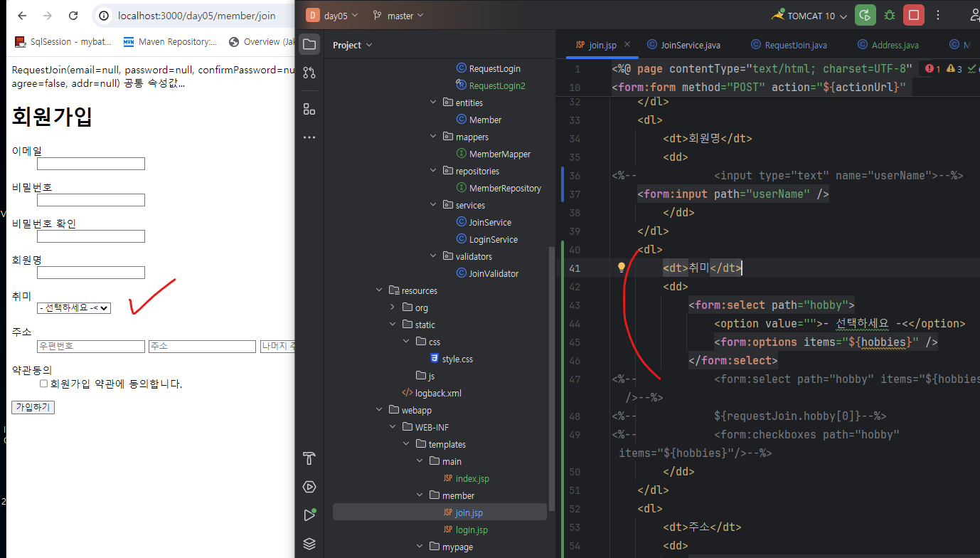The width and height of the screenshot is (980, 558).
Task: Open the master branch dropdown
Action: (x=398, y=16)
